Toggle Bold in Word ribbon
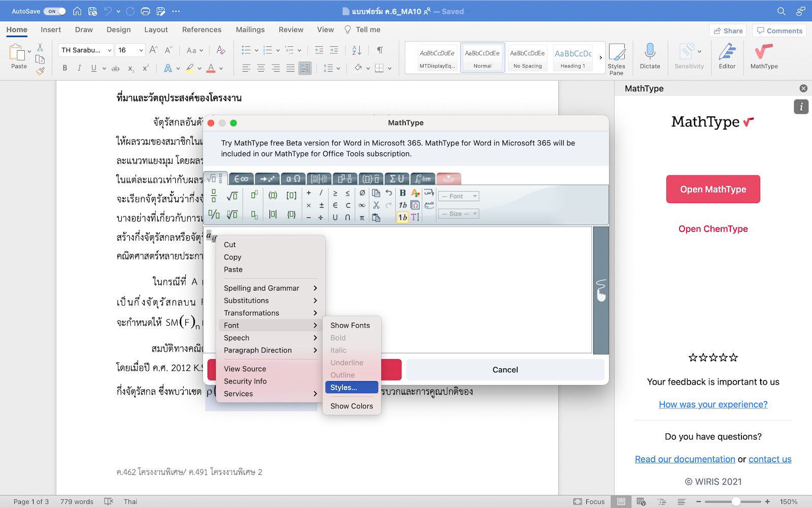812x508 pixels. coord(65,68)
